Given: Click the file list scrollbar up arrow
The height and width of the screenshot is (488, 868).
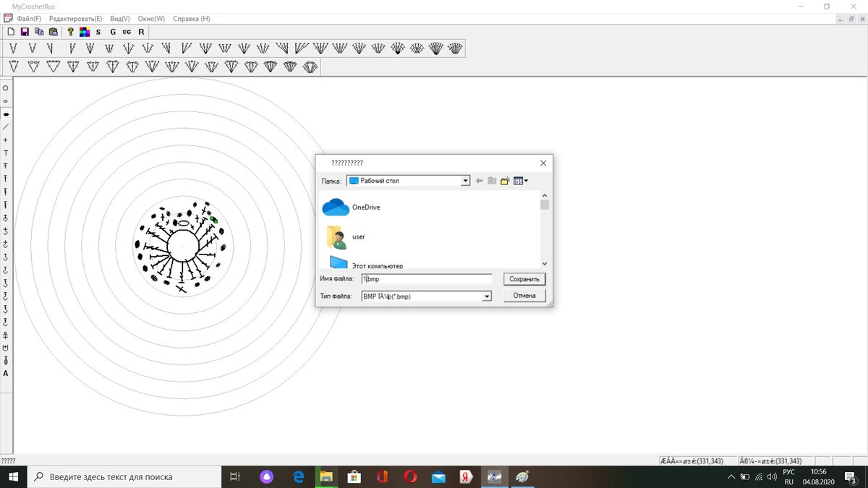Looking at the screenshot, I should pyautogui.click(x=545, y=195).
